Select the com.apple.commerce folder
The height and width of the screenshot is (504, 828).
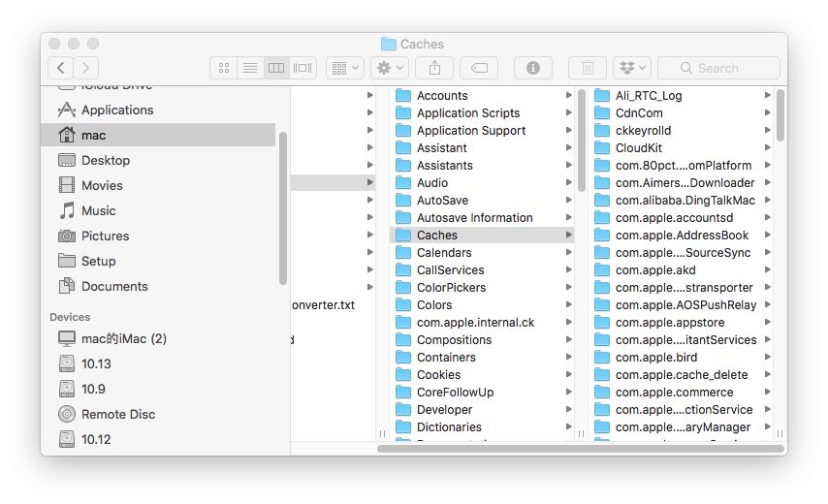click(x=681, y=393)
